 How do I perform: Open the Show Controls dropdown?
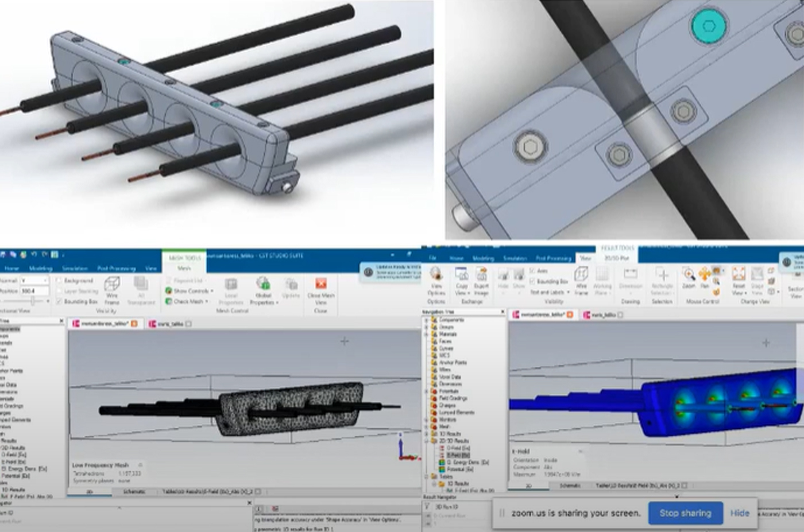(190, 291)
